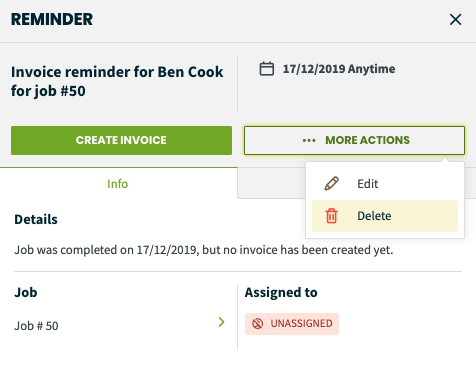Click the pencil Edit icon
The image size is (476, 372).
[x=331, y=184]
